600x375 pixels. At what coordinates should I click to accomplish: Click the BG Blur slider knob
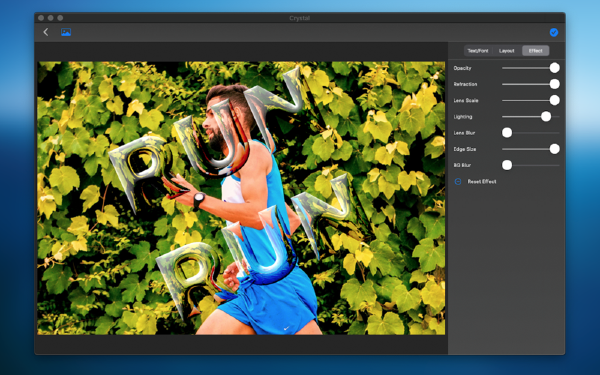pos(507,165)
